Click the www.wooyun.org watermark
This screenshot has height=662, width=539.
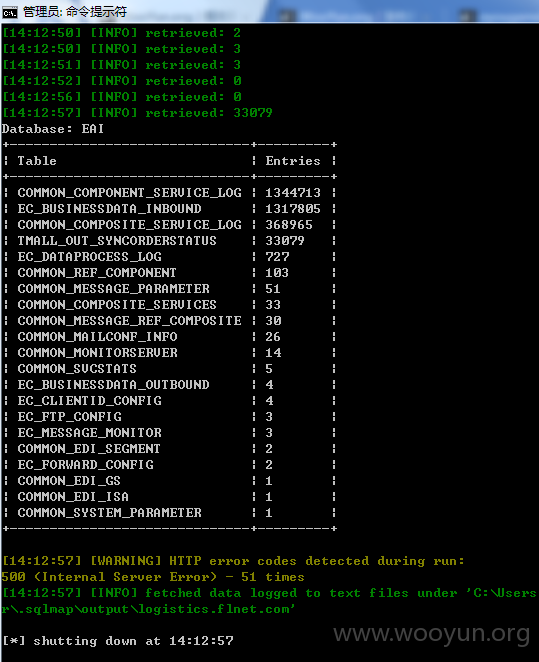[x=431, y=634]
